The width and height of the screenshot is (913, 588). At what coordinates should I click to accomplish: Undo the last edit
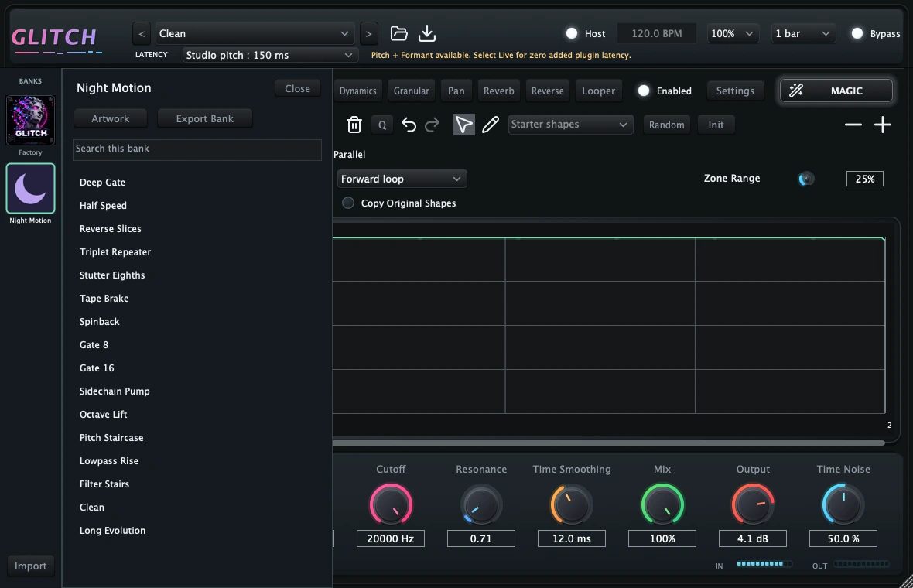pos(409,125)
